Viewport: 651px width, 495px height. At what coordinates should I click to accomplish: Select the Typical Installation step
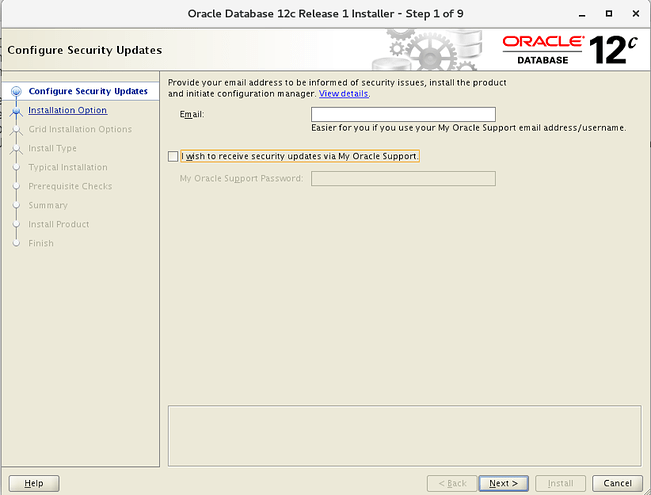[x=68, y=167]
